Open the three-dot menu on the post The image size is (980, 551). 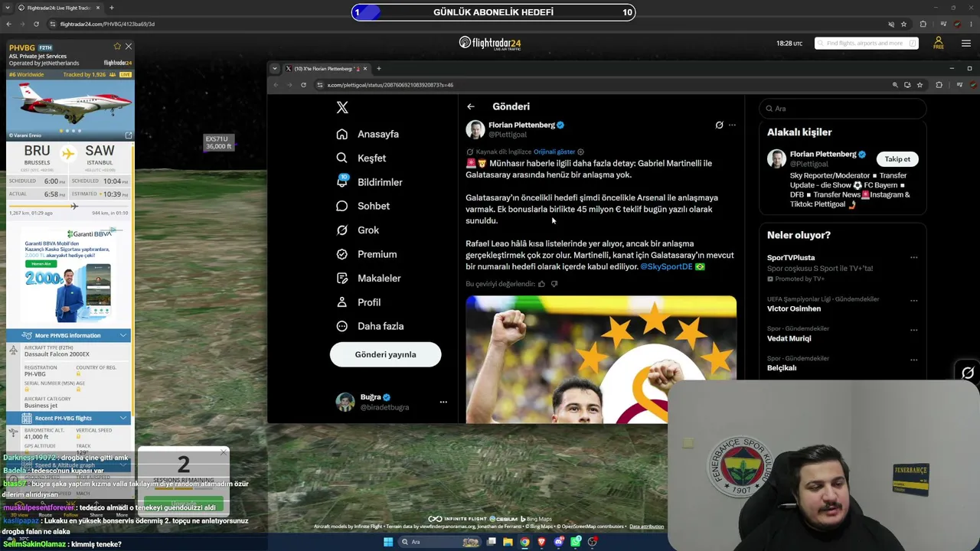(x=732, y=125)
